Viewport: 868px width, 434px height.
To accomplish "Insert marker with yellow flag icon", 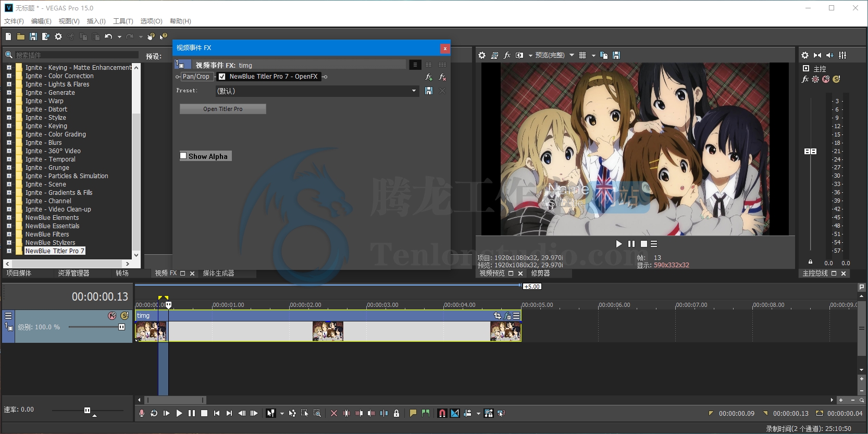I will 413,413.
